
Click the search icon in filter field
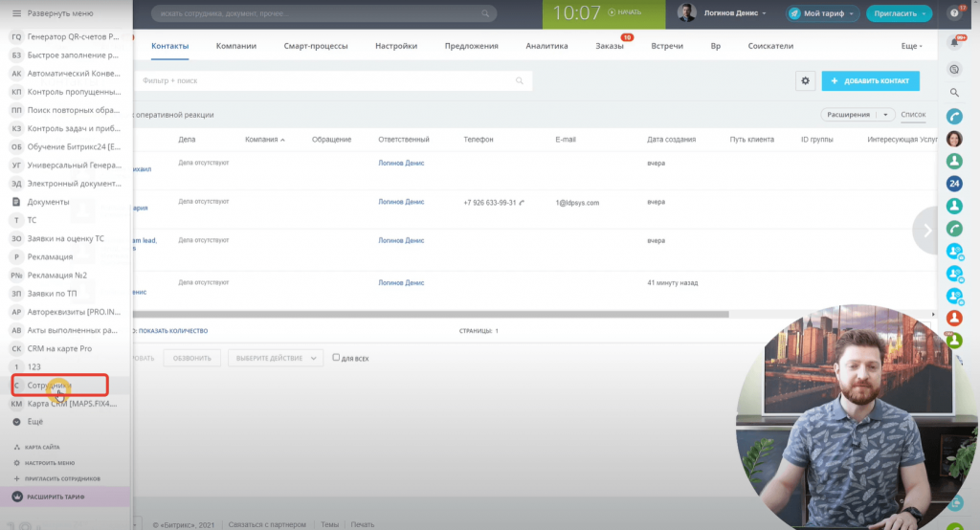click(520, 80)
